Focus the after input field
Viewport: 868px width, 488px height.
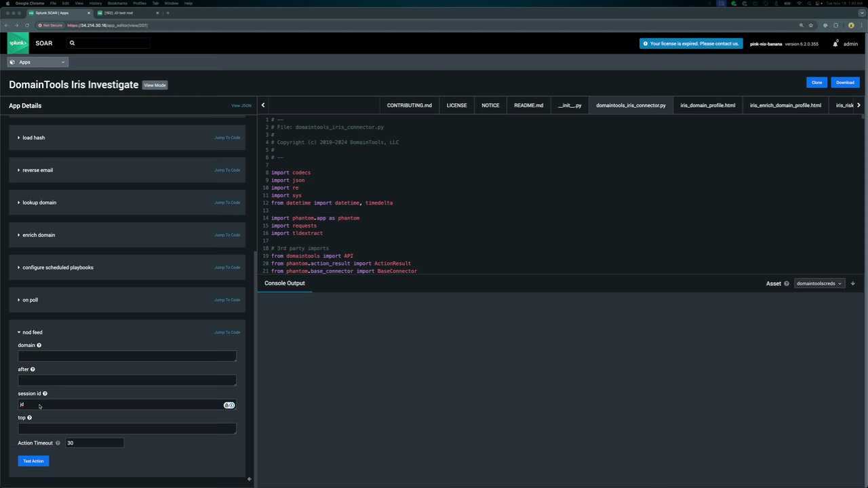tap(127, 380)
